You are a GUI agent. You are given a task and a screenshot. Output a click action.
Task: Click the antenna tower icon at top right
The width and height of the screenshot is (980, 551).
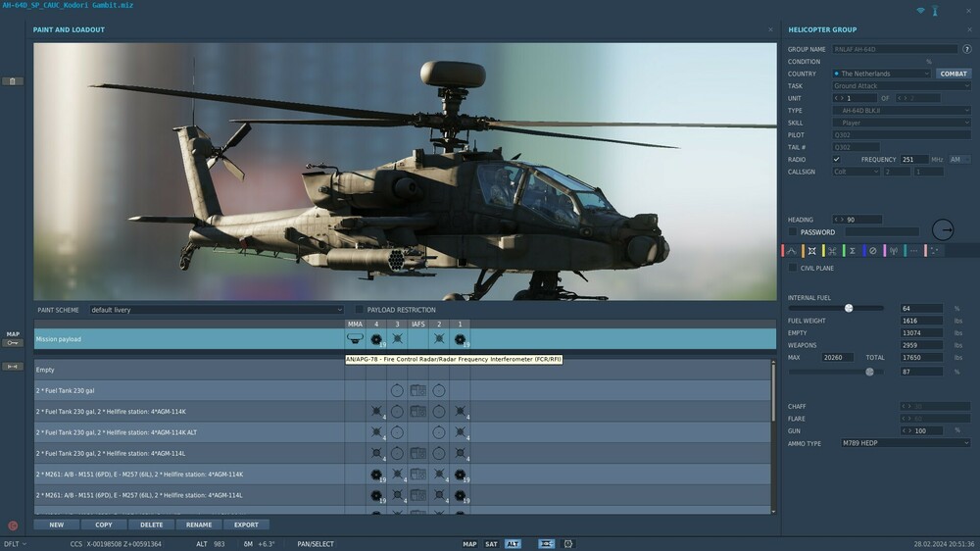(x=935, y=11)
